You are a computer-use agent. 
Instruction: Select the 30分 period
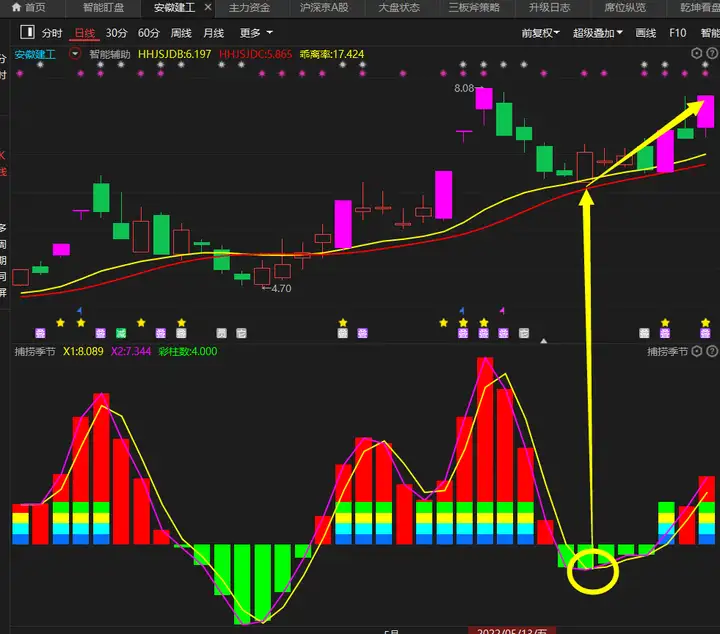tap(116, 33)
